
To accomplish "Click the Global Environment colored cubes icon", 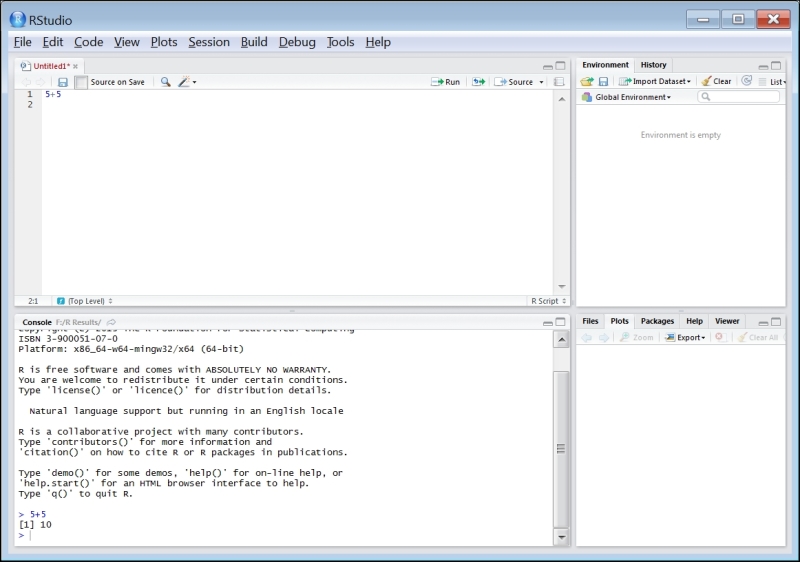I will pos(587,97).
